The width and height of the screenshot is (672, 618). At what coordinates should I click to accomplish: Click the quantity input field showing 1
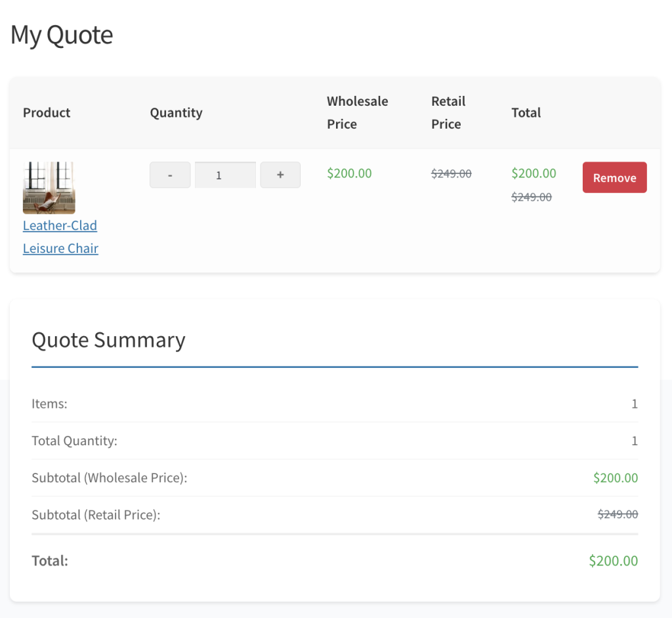point(225,175)
